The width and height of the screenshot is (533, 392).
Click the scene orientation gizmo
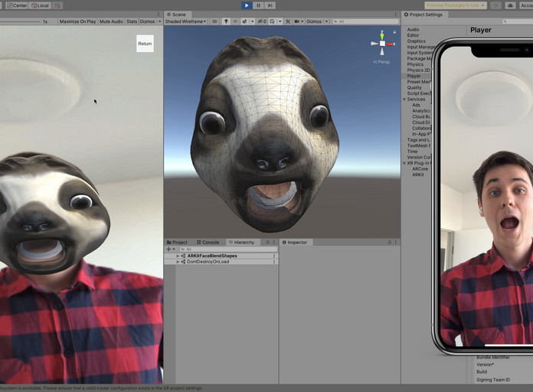[383, 43]
